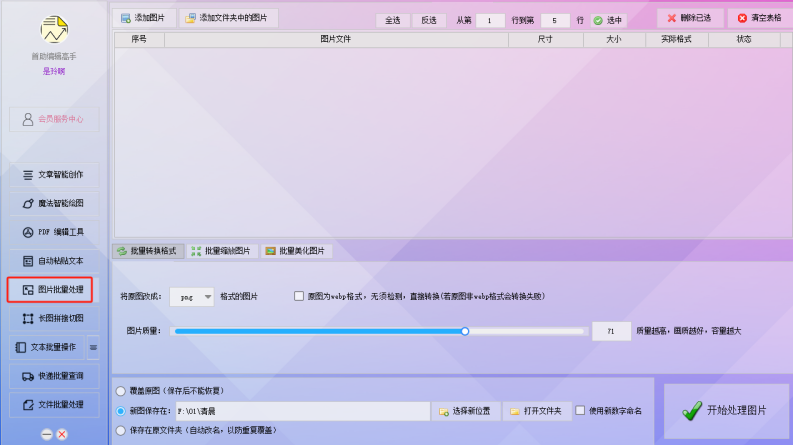The image size is (794, 445).
Task: Click the red circle icon of 清空表格
Action: pyautogui.click(x=742, y=18)
